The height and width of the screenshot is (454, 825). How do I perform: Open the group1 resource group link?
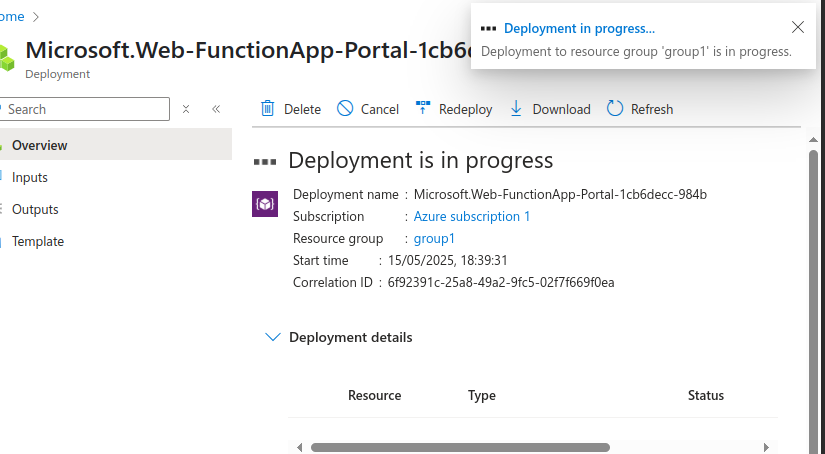point(434,238)
